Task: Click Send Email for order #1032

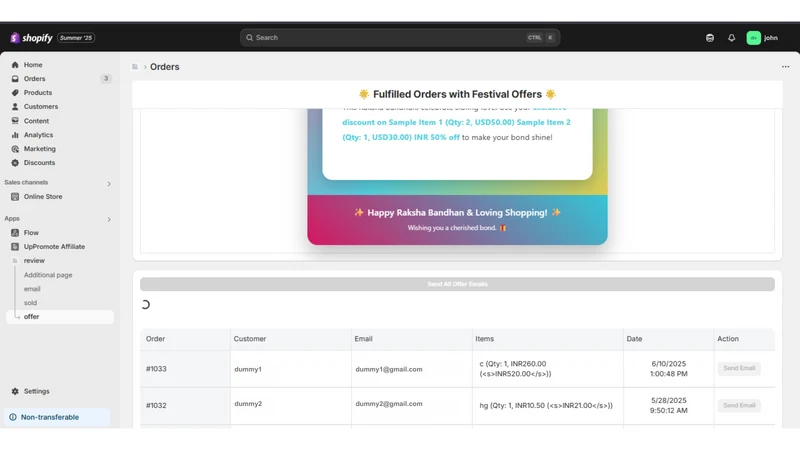Action: click(x=739, y=406)
